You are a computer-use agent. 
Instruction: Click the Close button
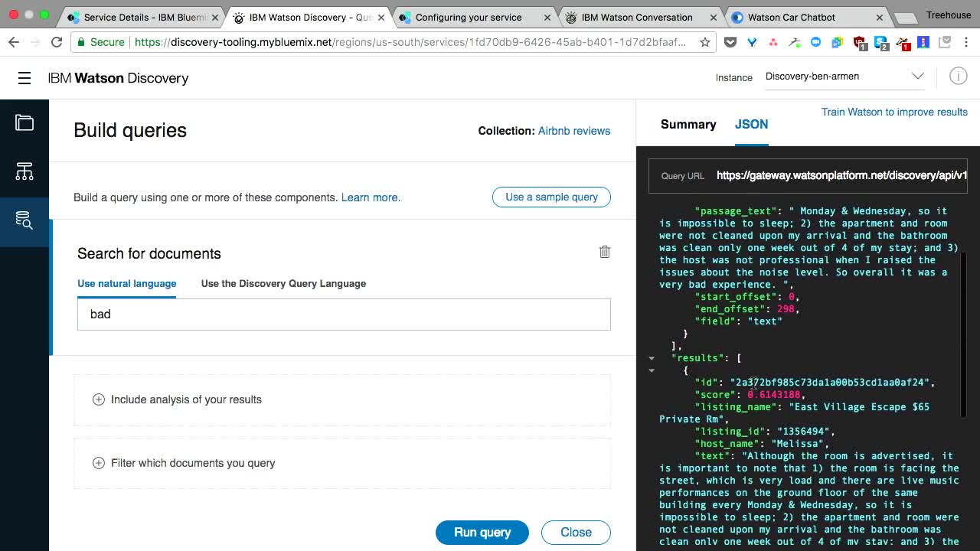[x=576, y=533]
